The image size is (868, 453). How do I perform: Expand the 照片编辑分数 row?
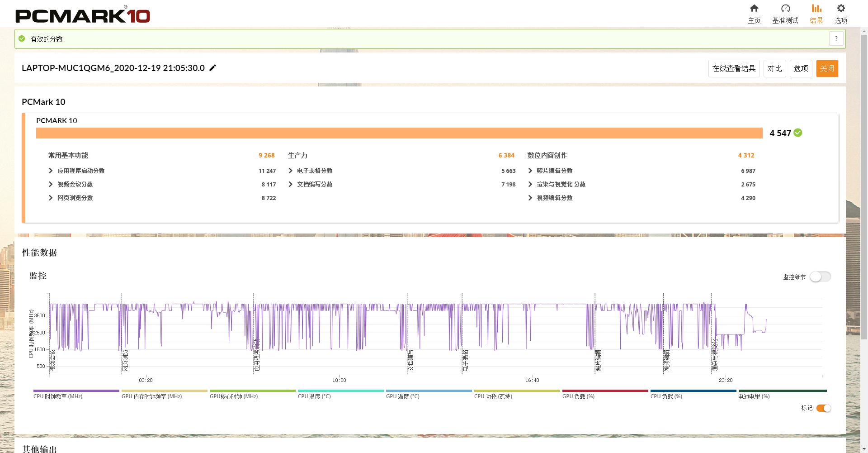(530, 171)
